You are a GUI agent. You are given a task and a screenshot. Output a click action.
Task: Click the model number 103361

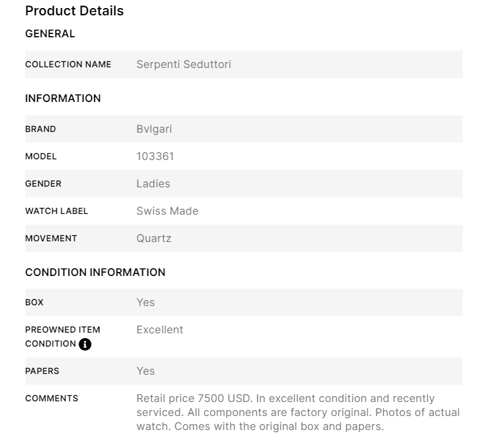(155, 157)
